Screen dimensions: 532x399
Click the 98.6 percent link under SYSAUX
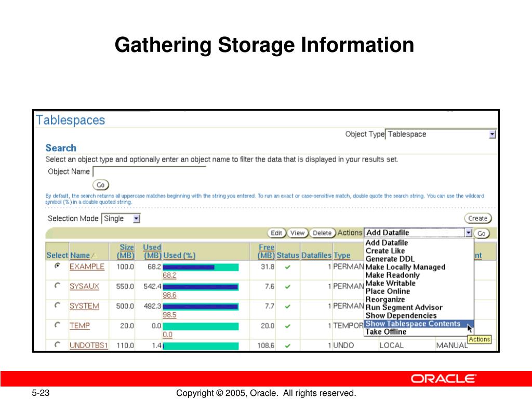click(x=169, y=295)
